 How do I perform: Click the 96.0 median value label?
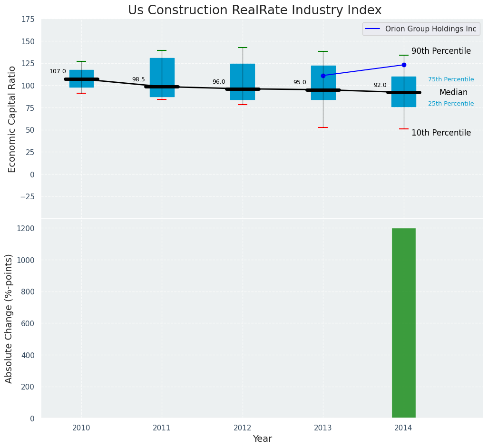(x=219, y=82)
